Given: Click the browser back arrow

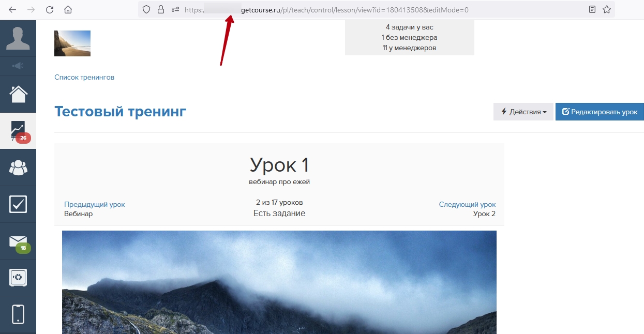Looking at the screenshot, I should click(12, 9).
